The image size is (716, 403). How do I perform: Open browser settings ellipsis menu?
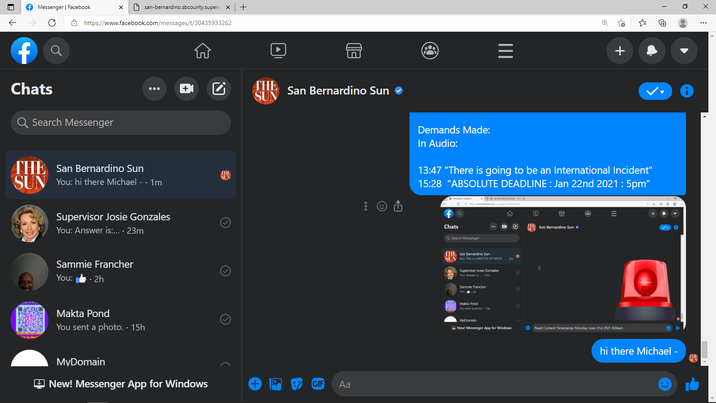703,23
